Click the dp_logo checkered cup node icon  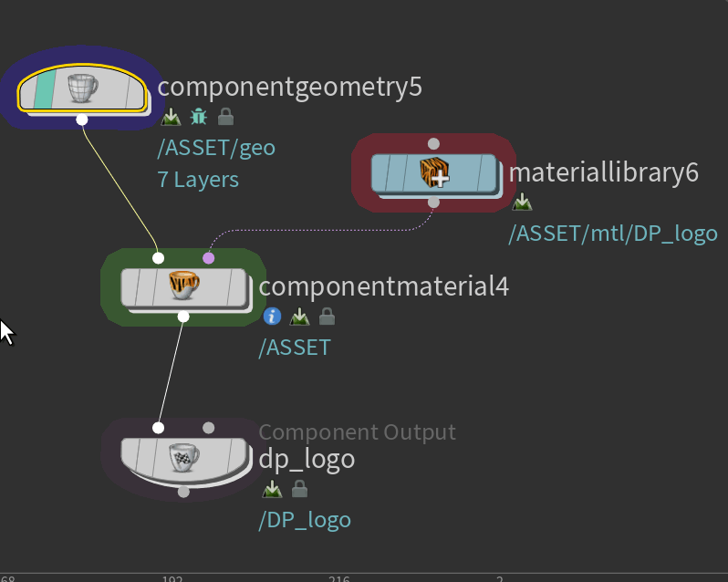click(183, 456)
